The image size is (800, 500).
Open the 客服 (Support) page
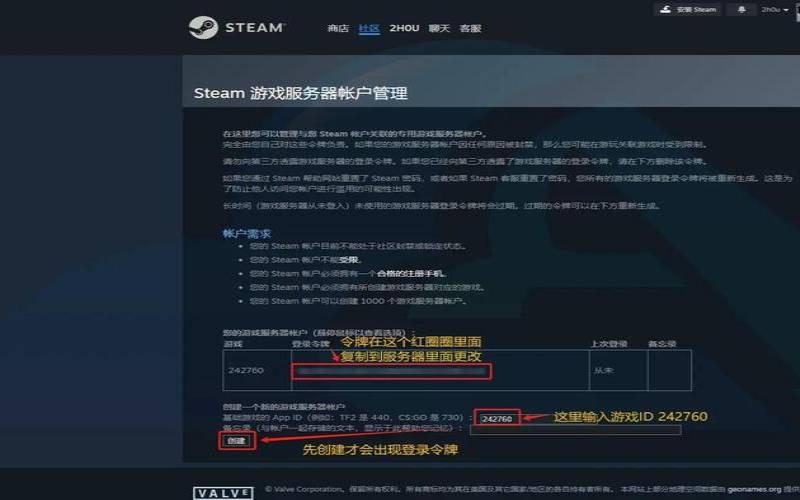tap(470, 28)
